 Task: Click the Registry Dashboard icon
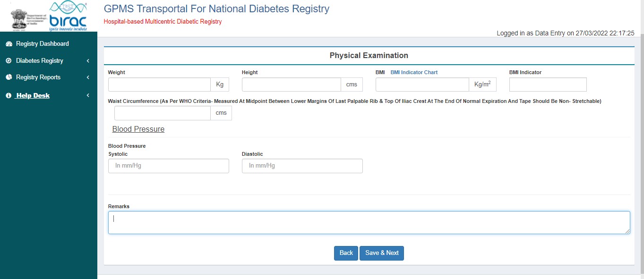pos(8,43)
